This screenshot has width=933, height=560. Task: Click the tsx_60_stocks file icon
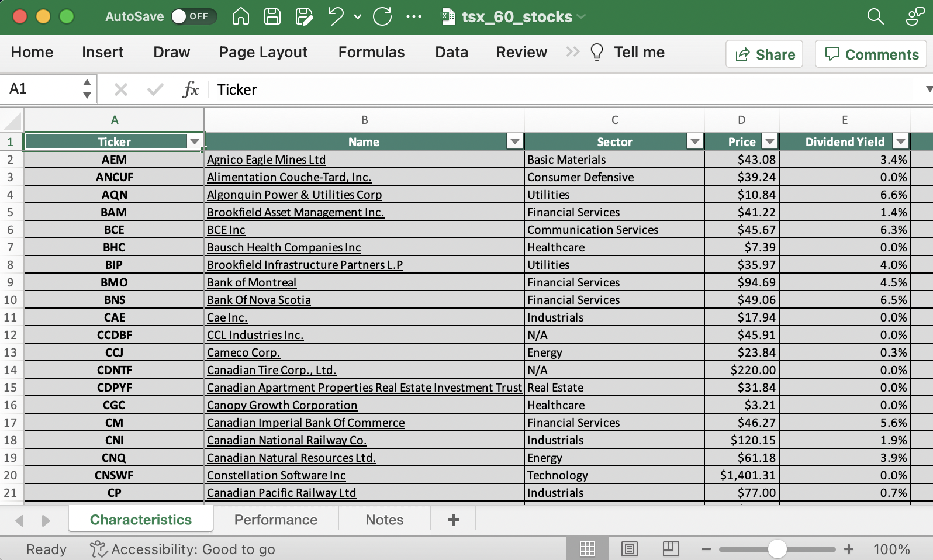448,16
